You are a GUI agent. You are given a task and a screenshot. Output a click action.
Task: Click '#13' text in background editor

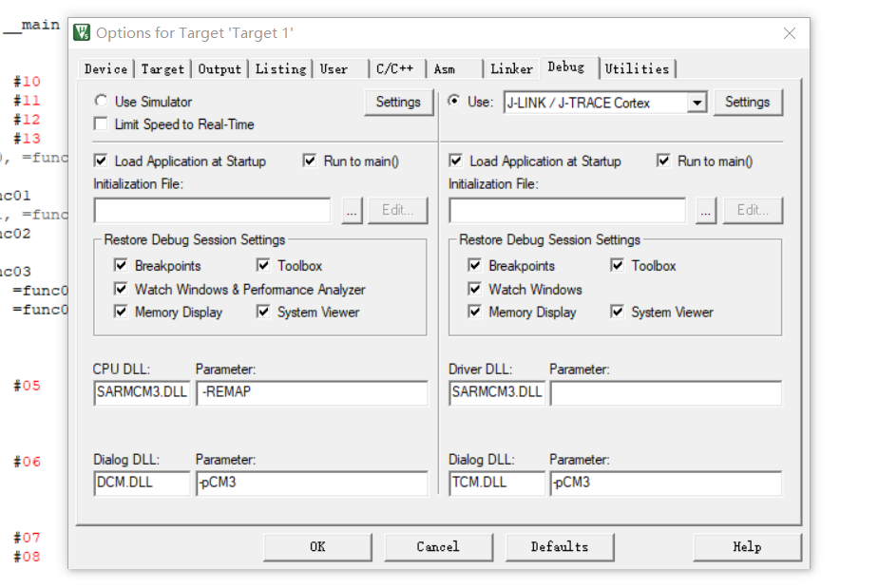27,139
